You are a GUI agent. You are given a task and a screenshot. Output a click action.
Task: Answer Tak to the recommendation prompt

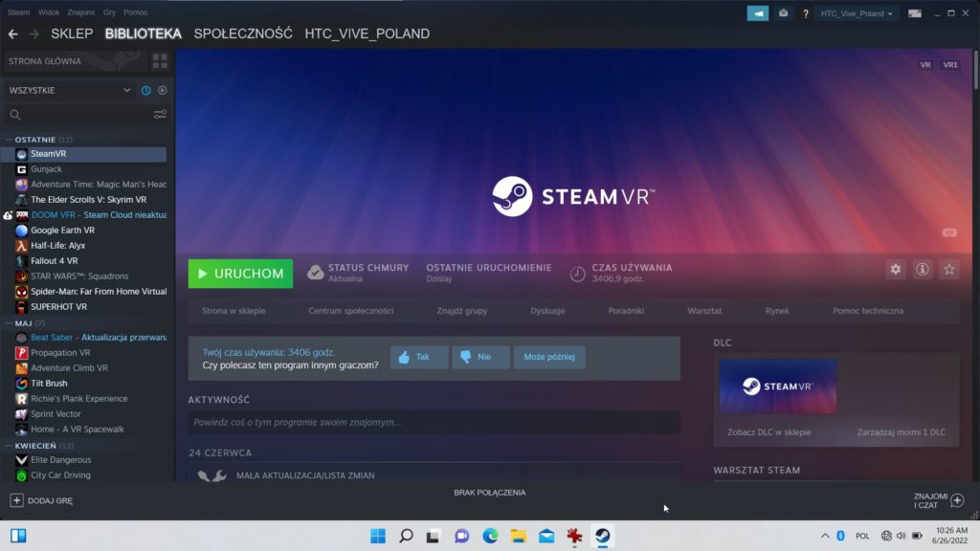418,357
